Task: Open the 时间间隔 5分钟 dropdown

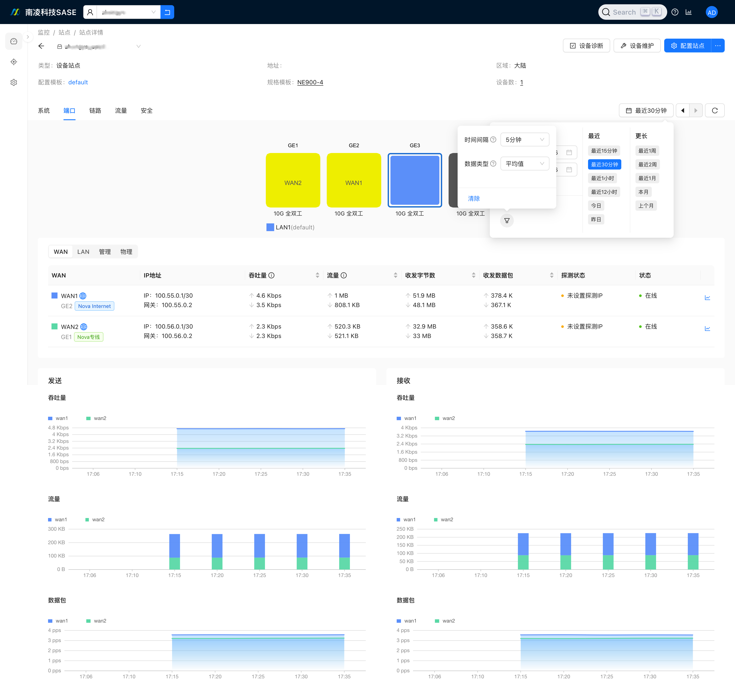Action: coord(525,139)
